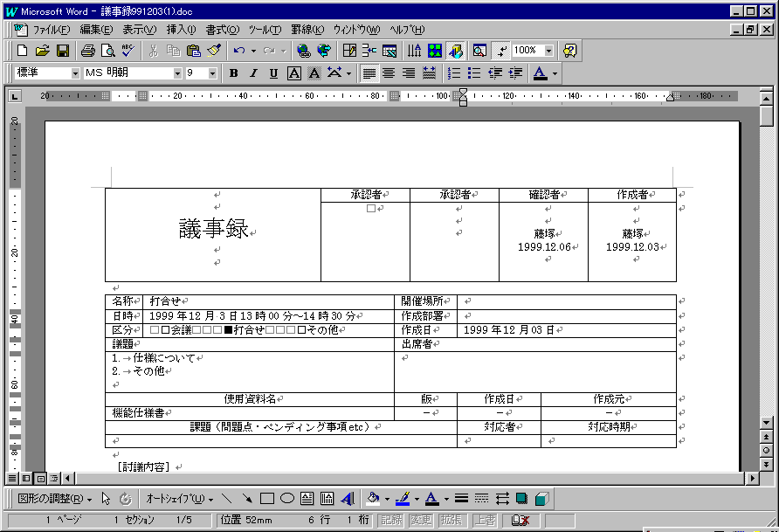Viewport: 779px width, 532px height.
Task: Expand the MS 明朝 font dropdown
Action: (177, 73)
